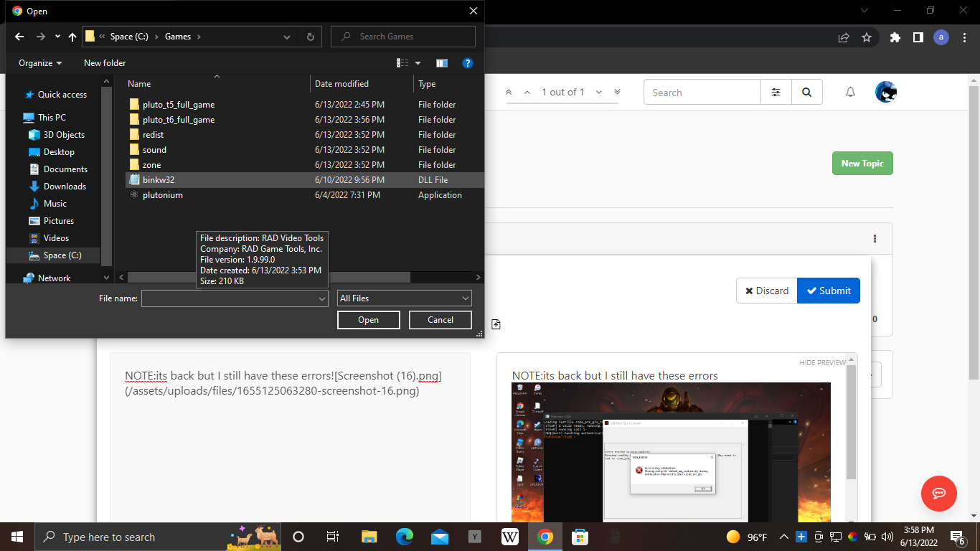980x551 pixels.
Task: Open forum notifications bell
Action: coord(850,93)
